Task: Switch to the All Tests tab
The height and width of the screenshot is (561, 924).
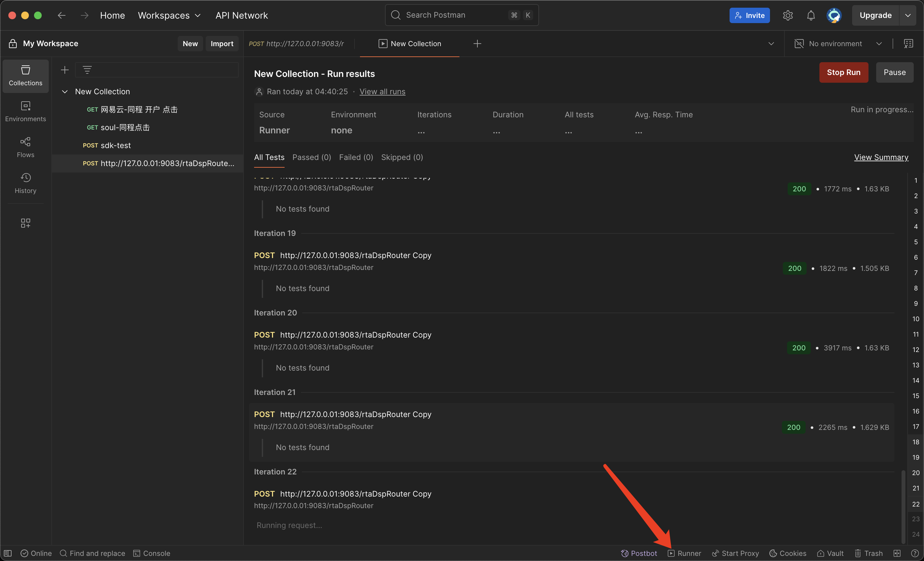Action: point(269,157)
